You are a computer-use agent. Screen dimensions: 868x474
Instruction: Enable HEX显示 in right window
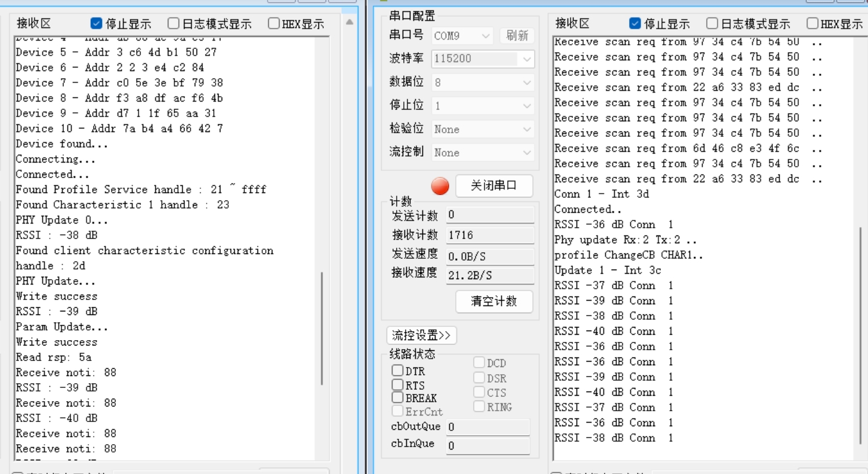(812, 23)
